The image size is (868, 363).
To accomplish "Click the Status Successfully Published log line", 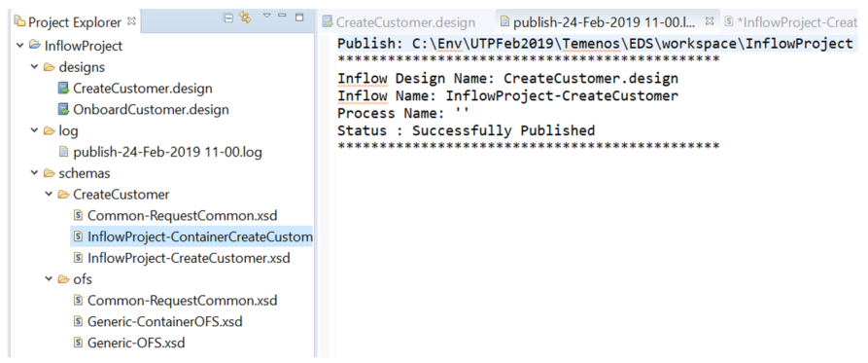I will pyautogui.click(x=467, y=130).
